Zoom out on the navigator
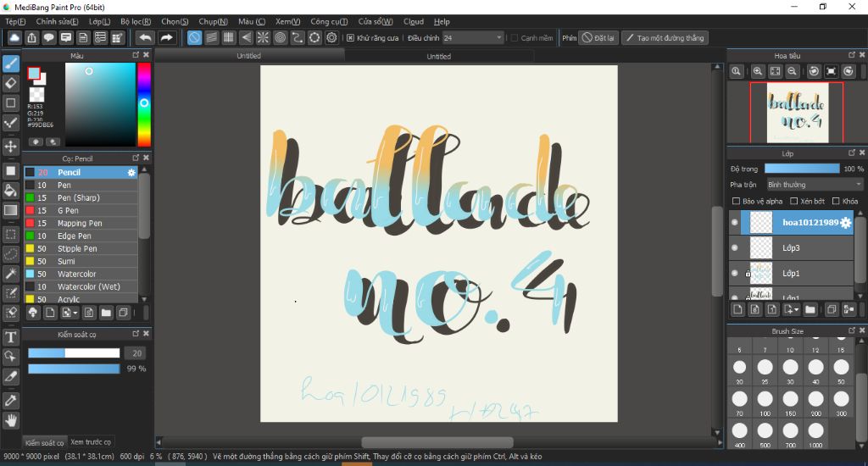This screenshot has height=466, width=868. tap(793, 71)
